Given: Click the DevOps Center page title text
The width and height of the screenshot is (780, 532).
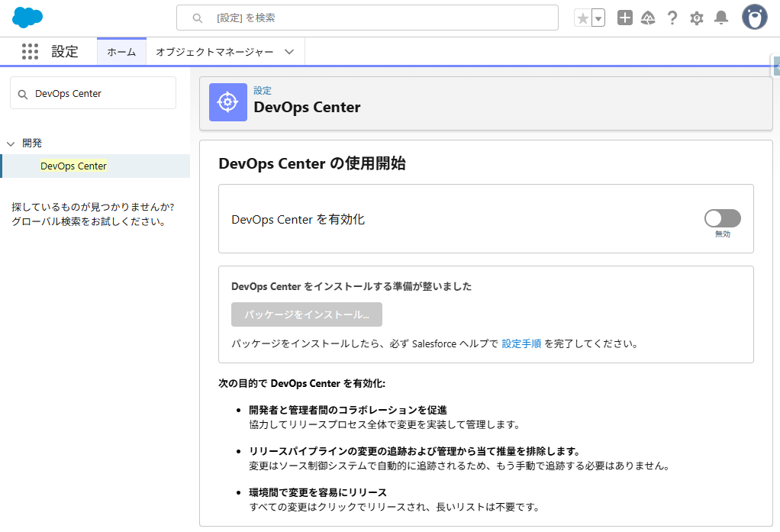Looking at the screenshot, I should click(x=307, y=108).
